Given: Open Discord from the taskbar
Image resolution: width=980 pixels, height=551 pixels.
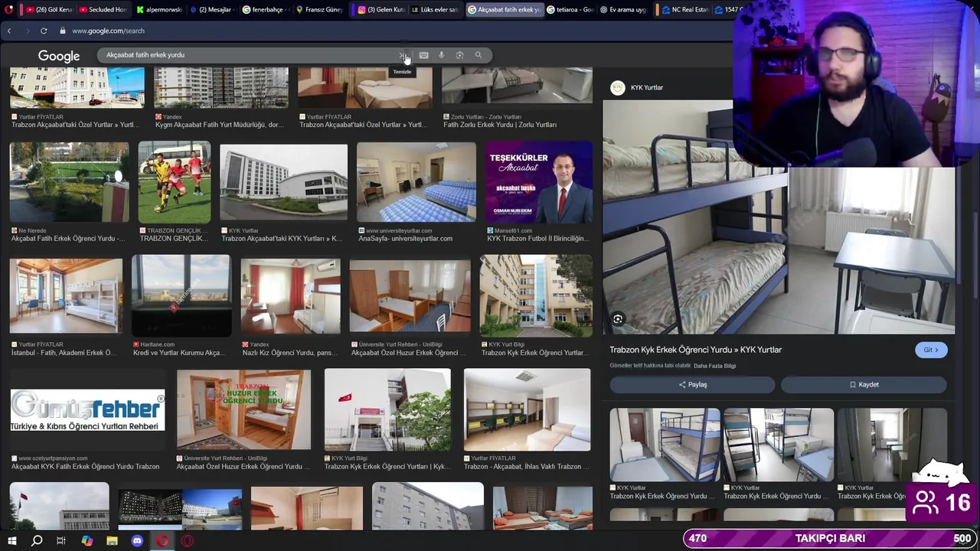Looking at the screenshot, I should (x=137, y=540).
